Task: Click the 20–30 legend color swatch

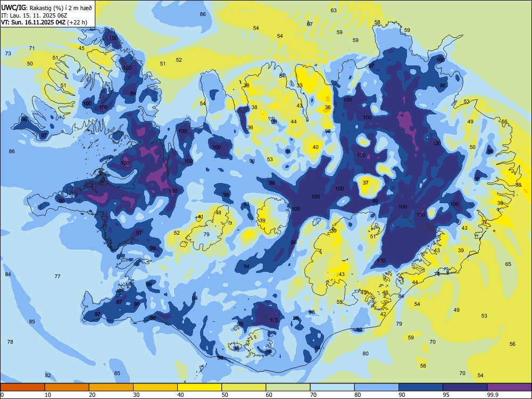Action: (111, 387)
